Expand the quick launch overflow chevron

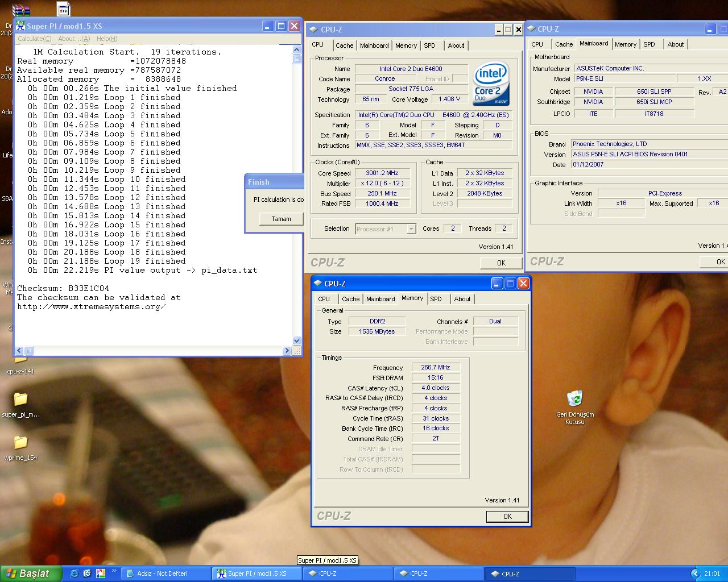[114, 571]
